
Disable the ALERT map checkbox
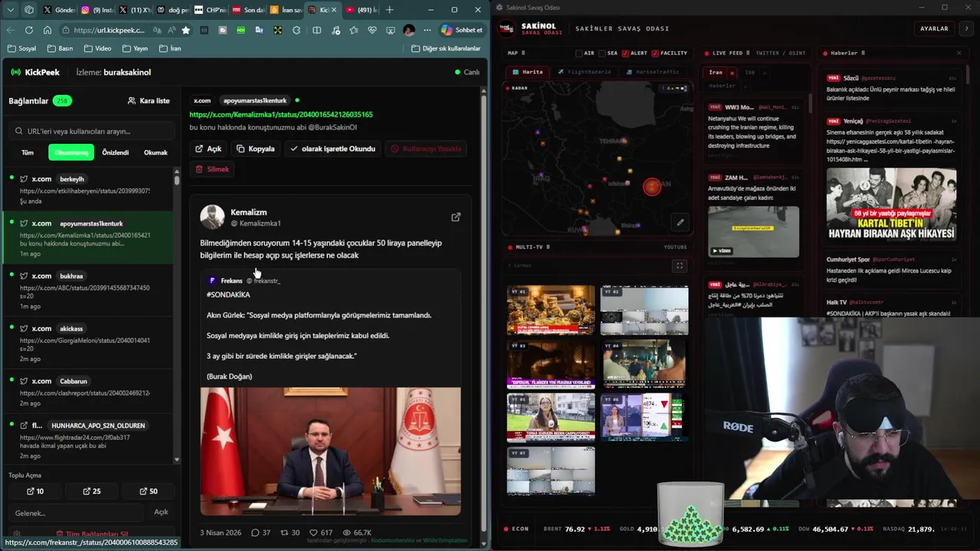(626, 54)
